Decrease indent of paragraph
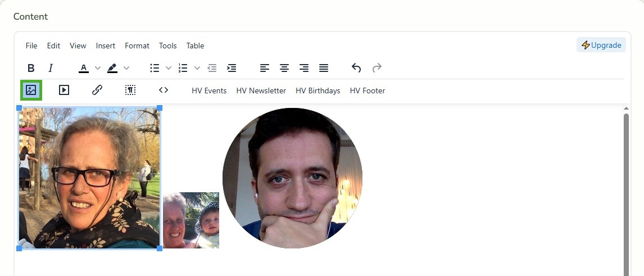This screenshot has width=644, height=276. coord(212,68)
